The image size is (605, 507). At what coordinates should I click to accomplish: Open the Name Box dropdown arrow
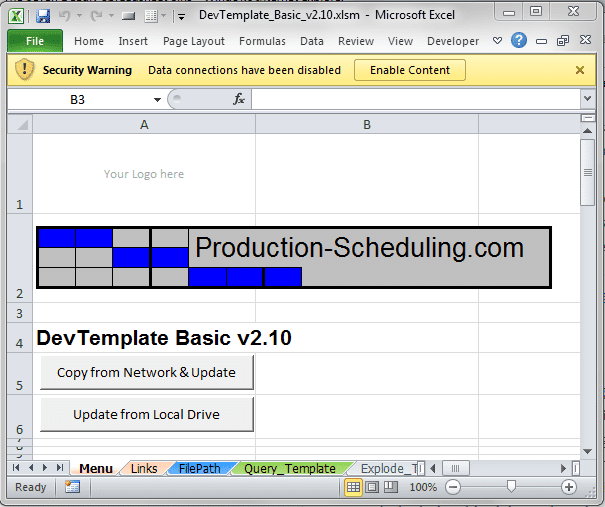point(157,100)
